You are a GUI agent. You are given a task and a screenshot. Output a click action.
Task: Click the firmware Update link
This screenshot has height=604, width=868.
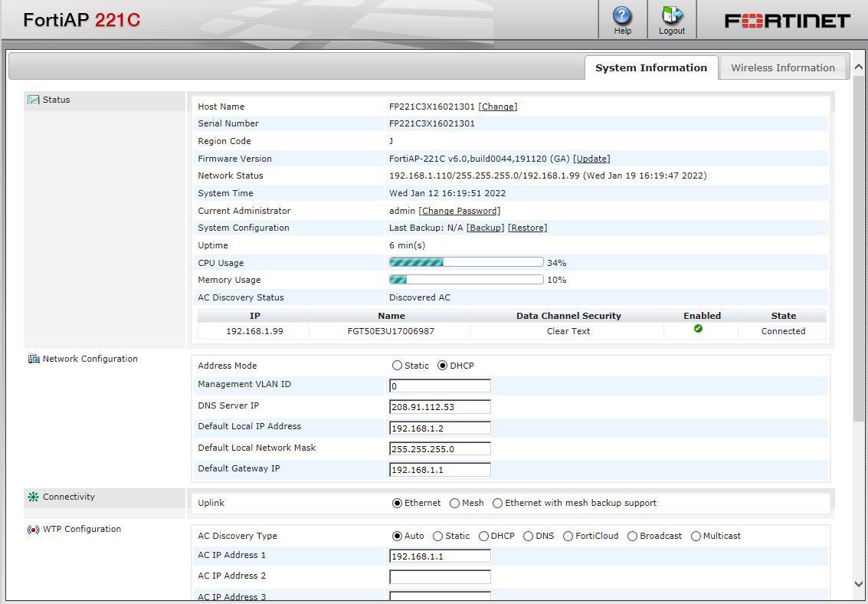[592, 159]
